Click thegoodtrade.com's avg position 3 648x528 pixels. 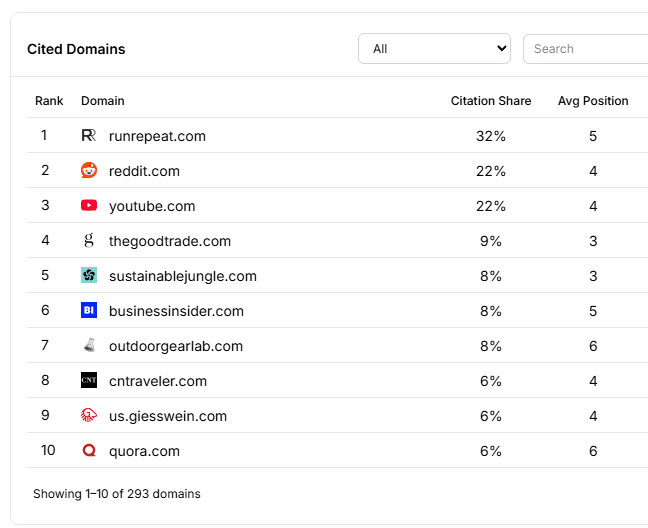click(593, 241)
